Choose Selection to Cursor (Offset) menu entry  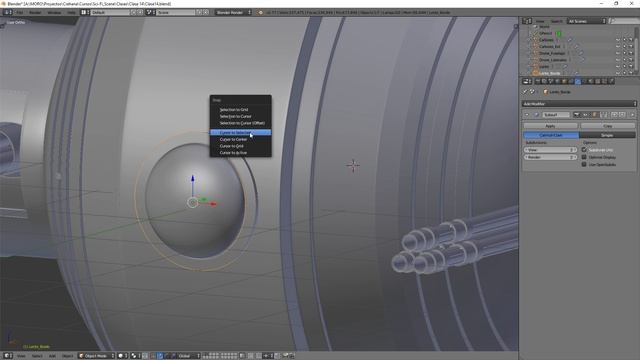240,123
